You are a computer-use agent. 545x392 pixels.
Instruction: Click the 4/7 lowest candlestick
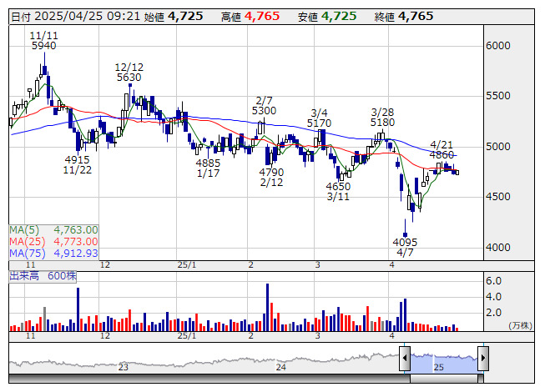click(405, 229)
